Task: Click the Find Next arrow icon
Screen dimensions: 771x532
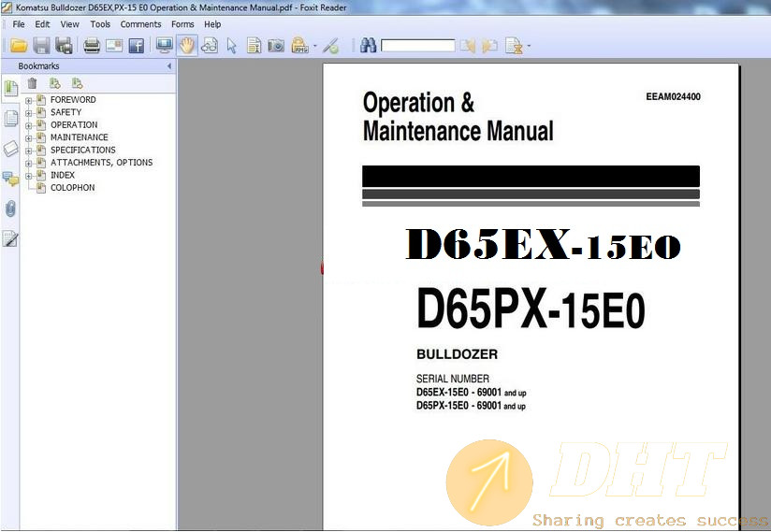Action: (489, 46)
